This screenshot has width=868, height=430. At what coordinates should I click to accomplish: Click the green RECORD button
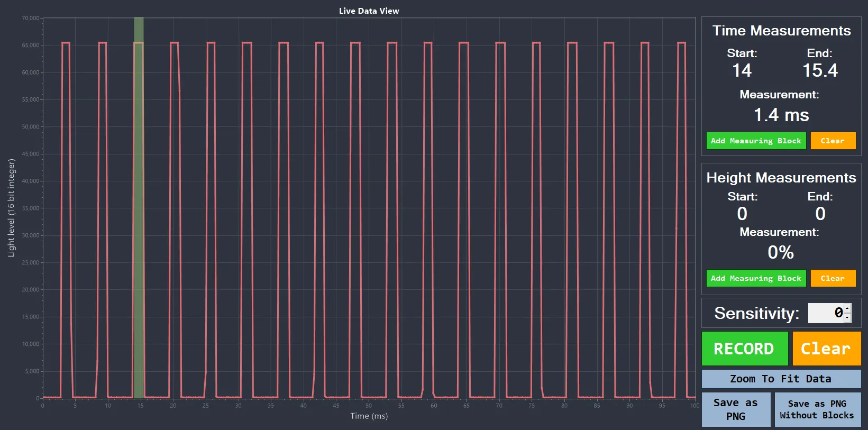(x=744, y=349)
